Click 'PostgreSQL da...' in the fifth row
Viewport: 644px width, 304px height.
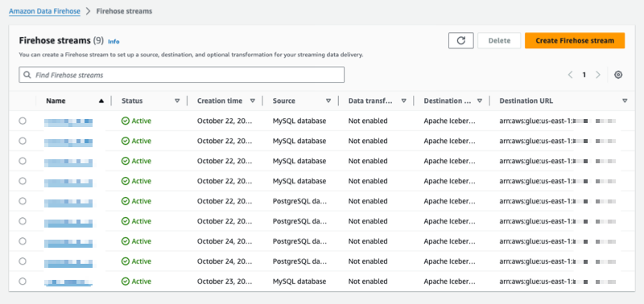(x=299, y=201)
